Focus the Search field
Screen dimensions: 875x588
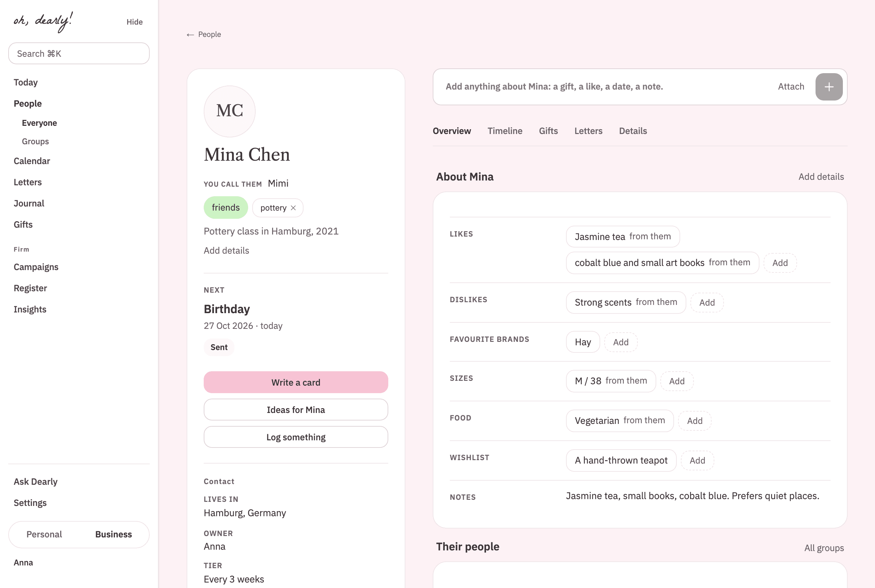[79, 53]
